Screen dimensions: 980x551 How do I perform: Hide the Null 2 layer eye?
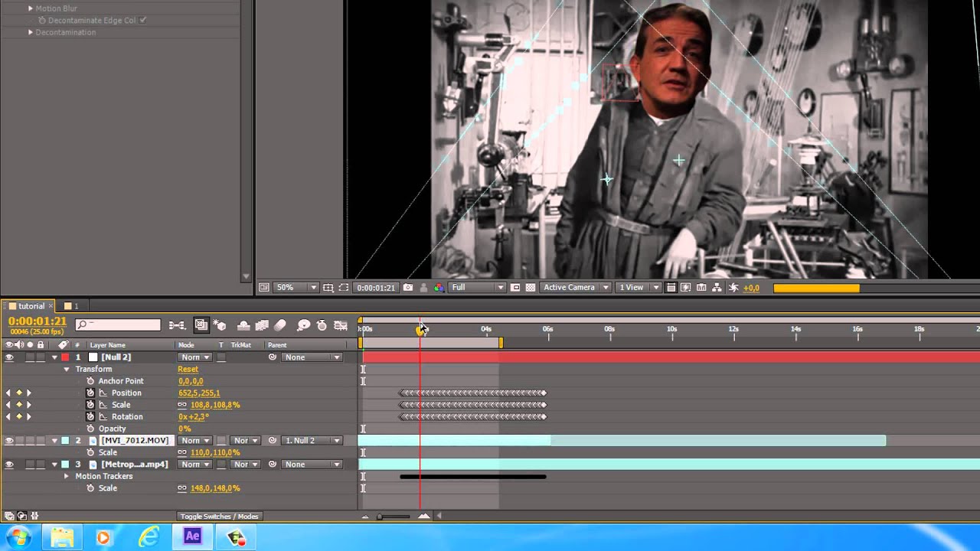[x=9, y=357]
